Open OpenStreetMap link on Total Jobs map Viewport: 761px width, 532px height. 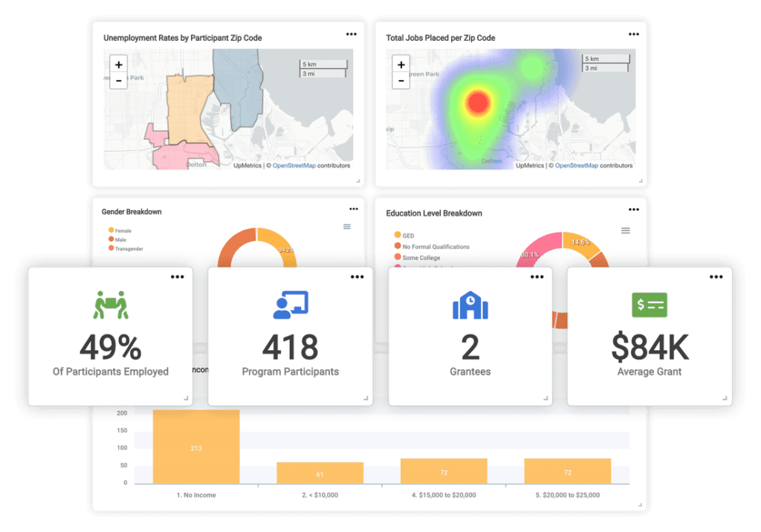click(577, 166)
